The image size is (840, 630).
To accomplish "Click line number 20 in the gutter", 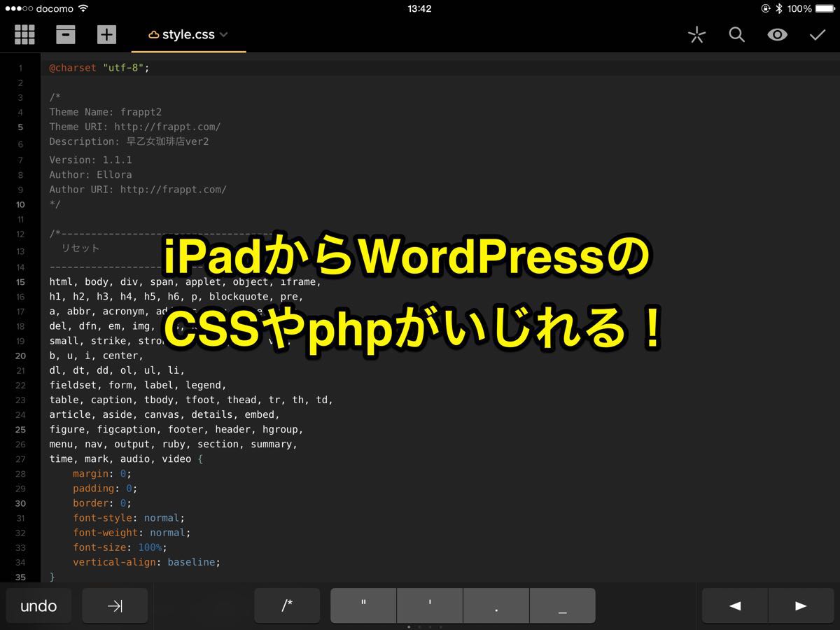I will tap(20, 356).
